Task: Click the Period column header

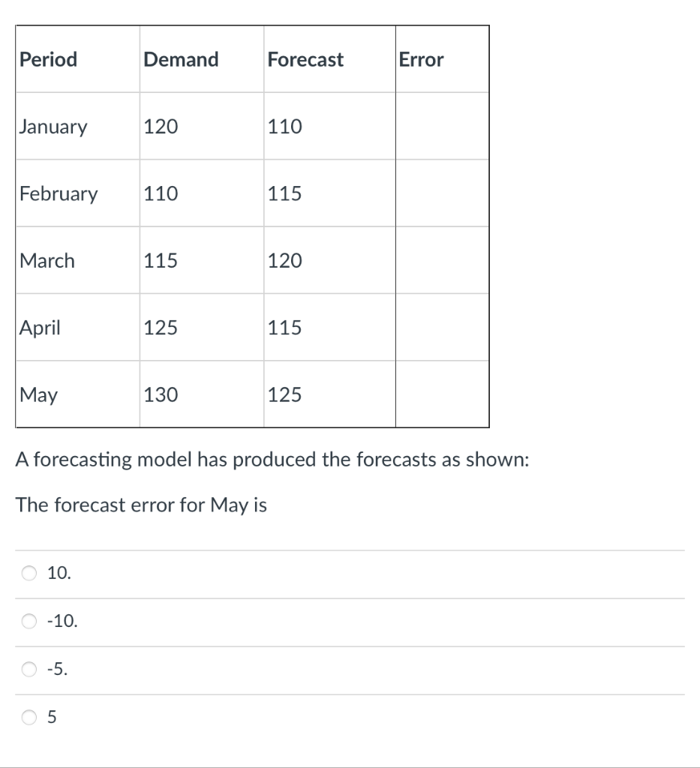Action: tap(47, 59)
